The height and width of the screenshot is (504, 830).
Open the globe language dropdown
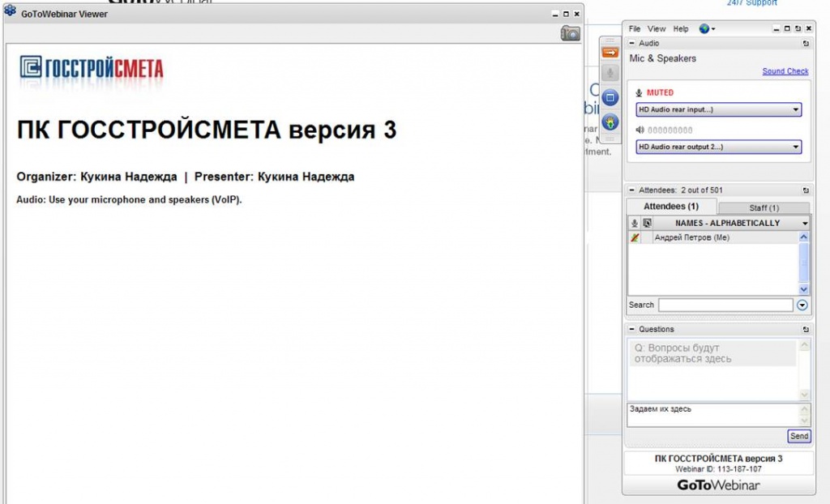pyautogui.click(x=707, y=29)
